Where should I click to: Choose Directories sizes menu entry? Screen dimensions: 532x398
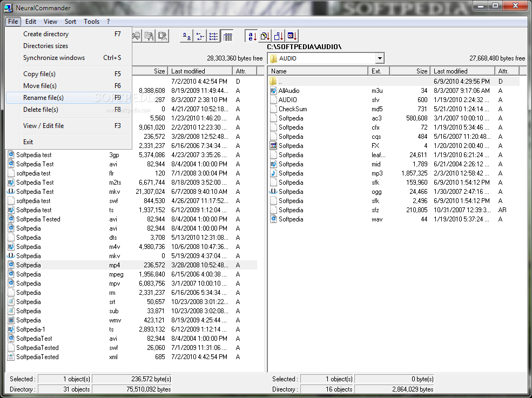coord(68,46)
